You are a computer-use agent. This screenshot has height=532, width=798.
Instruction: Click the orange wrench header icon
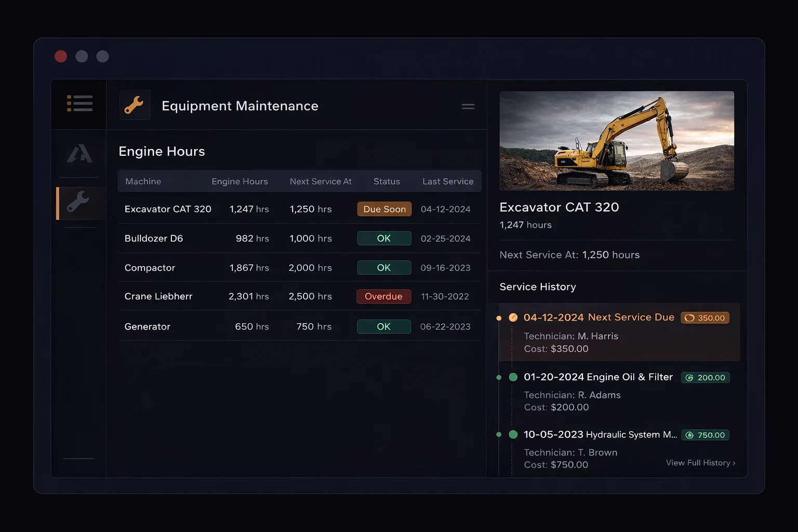tap(135, 105)
